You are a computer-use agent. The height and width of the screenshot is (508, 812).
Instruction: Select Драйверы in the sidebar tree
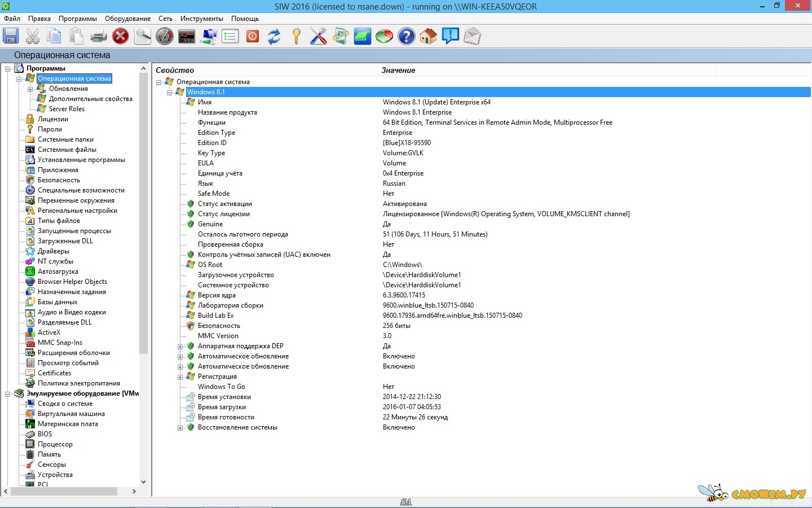click(x=54, y=251)
